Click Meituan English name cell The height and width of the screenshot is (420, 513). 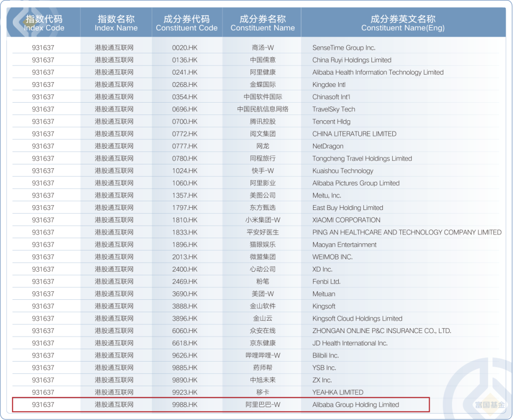pos(323,294)
